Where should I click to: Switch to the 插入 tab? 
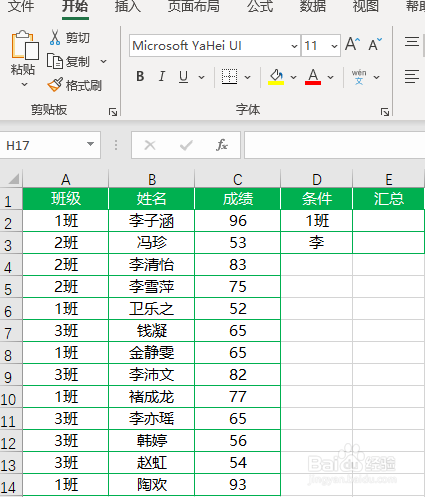coord(128,6)
